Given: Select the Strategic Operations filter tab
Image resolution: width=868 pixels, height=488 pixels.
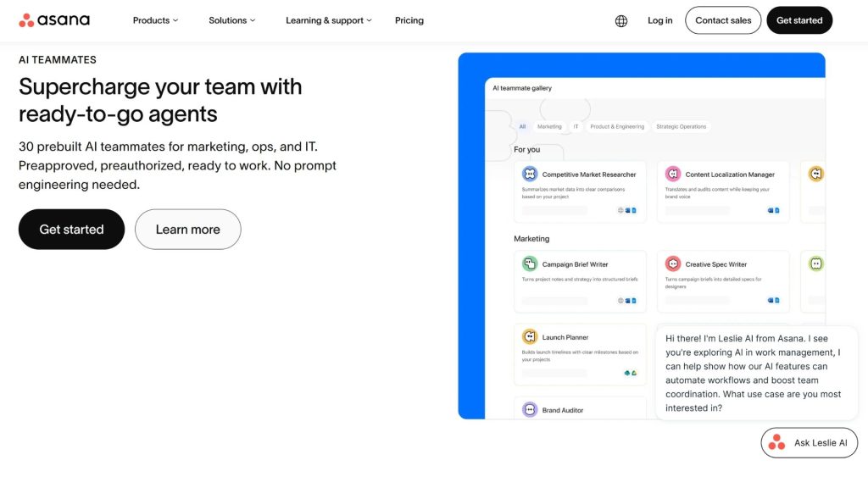Looking at the screenshot, I should click(681, 127).
